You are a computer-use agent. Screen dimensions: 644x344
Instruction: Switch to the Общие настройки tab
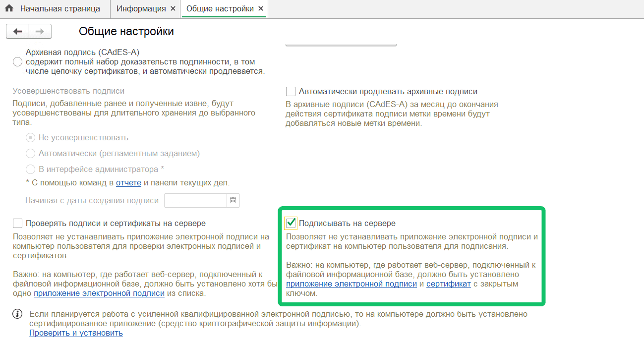[x=220, y=9]
